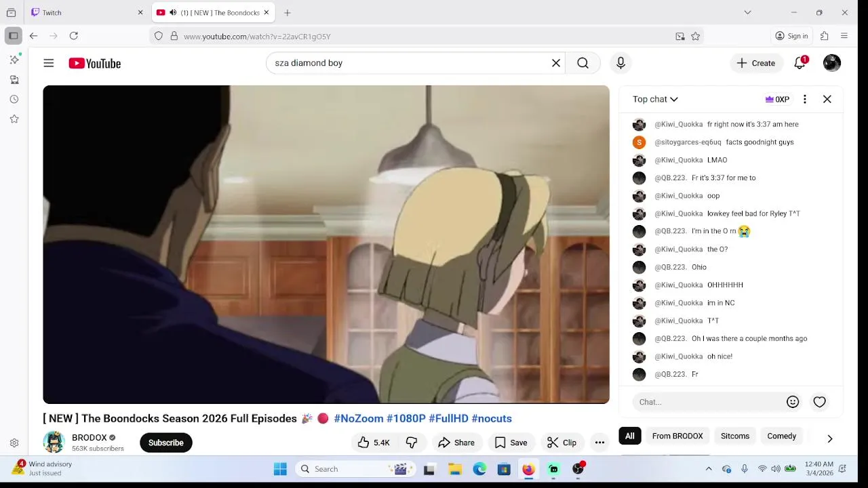Show hidden system tray icons
Screen dimensions: 868x488
[709, 469]
